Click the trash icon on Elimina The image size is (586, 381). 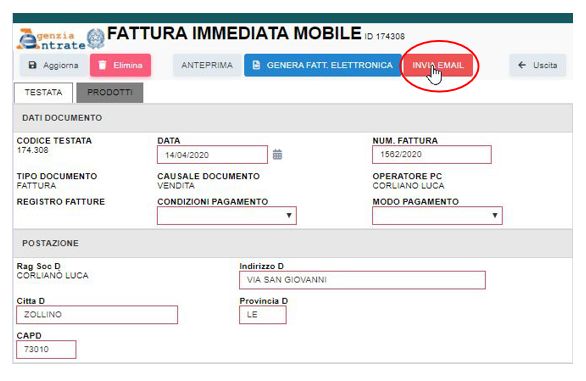pyautogui.click(x=102, y=65)
